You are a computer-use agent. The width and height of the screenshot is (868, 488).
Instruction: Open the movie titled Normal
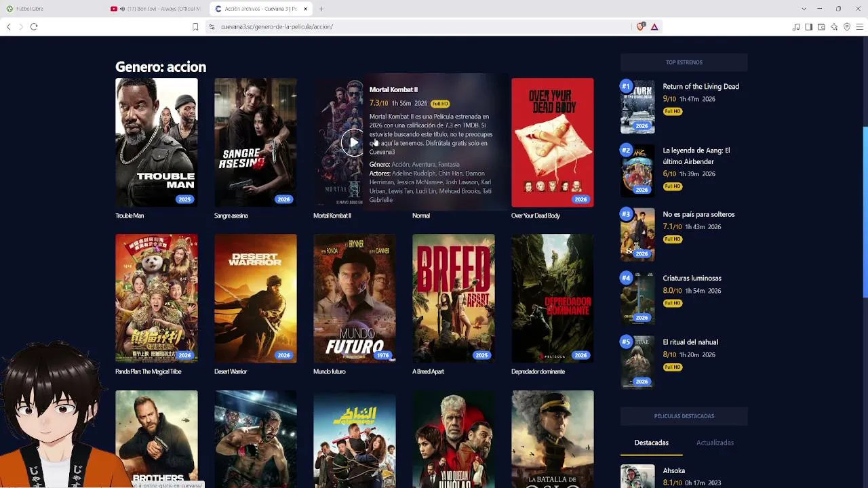click(x=421, y=216)
